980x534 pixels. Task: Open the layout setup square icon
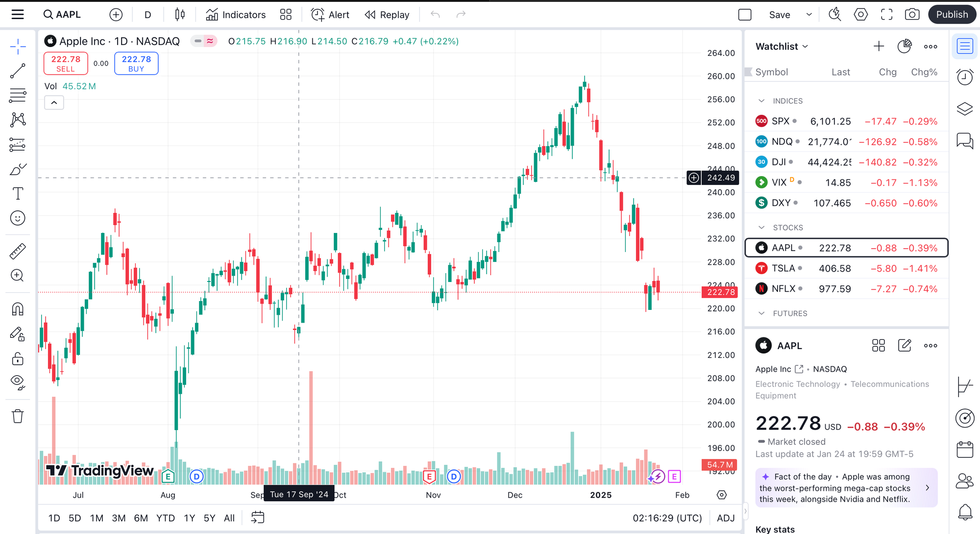745,15
